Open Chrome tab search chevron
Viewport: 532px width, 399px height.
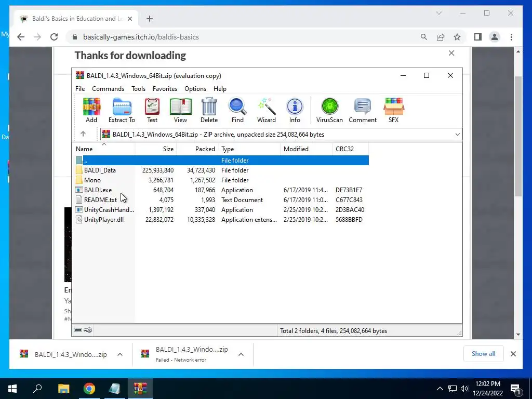click(438, 13)
